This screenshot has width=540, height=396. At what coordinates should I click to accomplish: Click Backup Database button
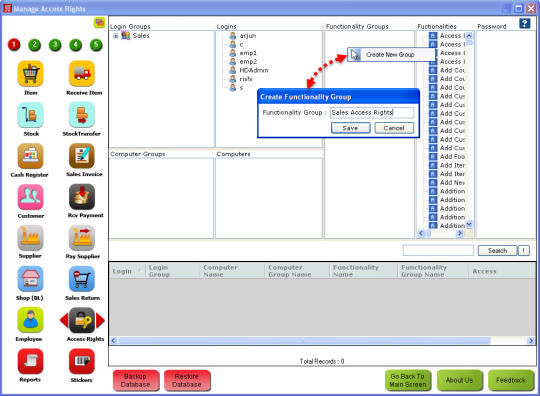point(136,380)
